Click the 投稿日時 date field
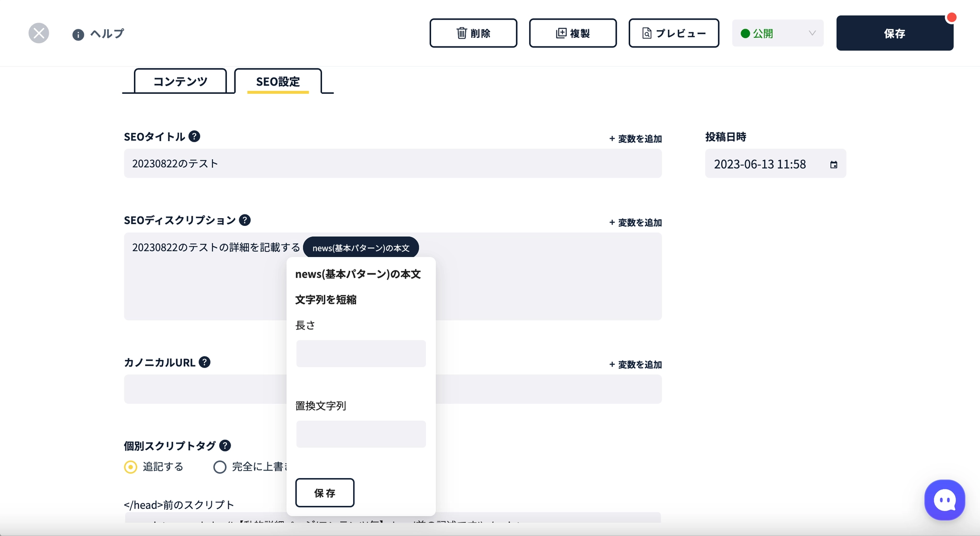Viewport: 980px width, 536px height. point(775,164)
